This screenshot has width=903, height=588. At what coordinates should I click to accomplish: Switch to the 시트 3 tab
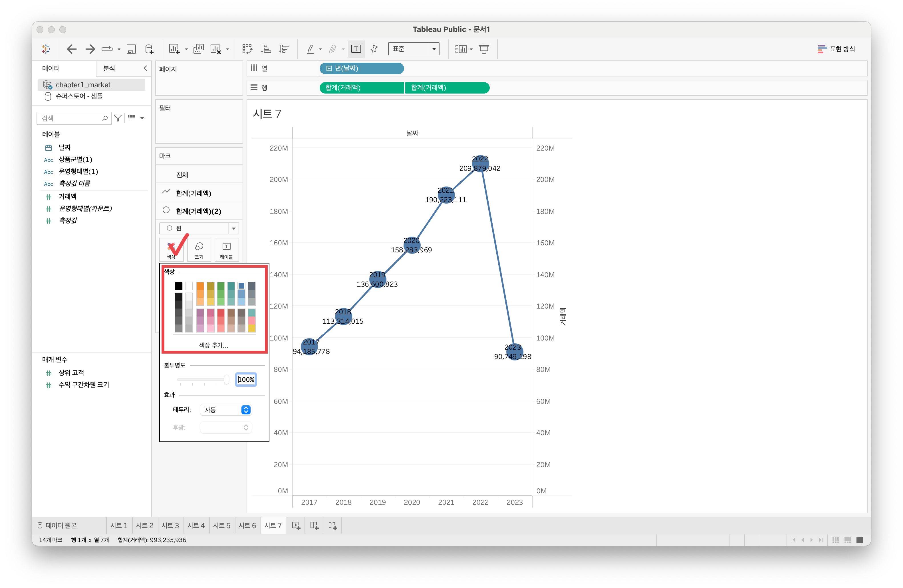click(170, 526)
